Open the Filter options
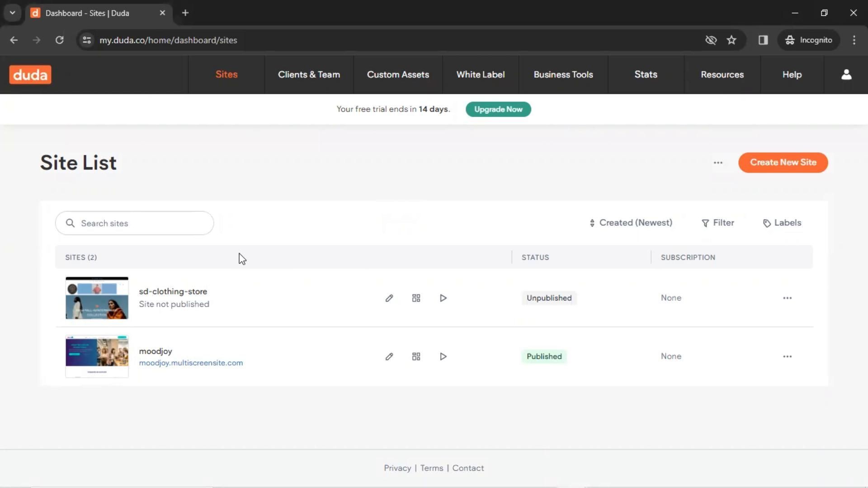This screenshot has width=868, height=488. pyautogui.click(x=717, y=223)
